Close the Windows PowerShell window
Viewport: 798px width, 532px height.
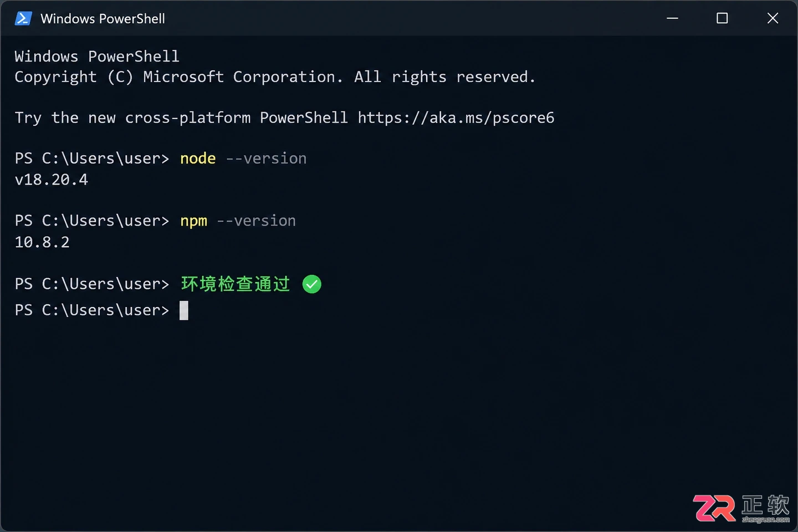[x=773, y=18]
